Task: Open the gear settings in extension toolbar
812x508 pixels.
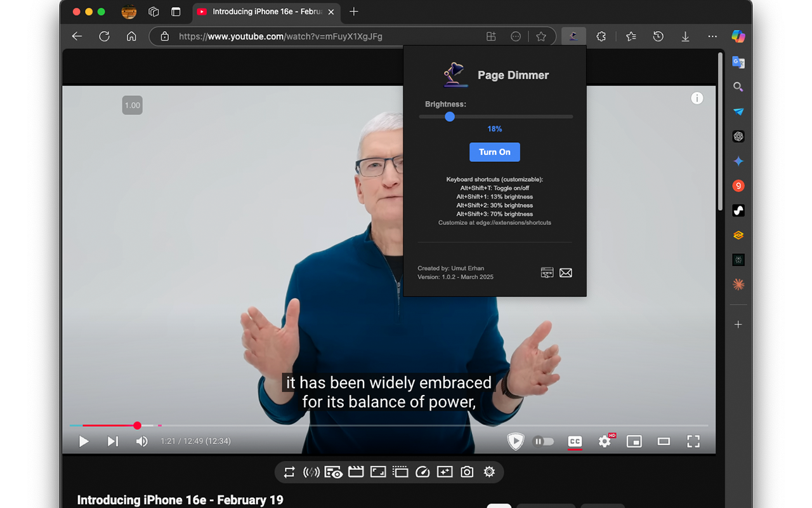Action: point(489,472)
